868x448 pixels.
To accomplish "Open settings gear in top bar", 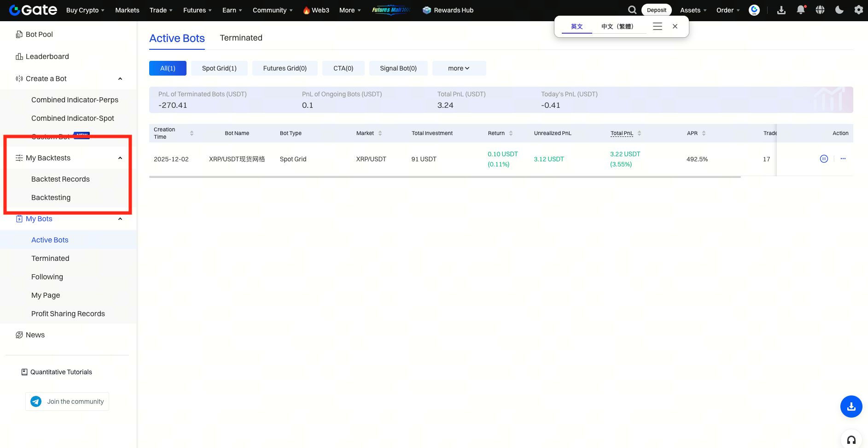I will click(x=858, y=10).
